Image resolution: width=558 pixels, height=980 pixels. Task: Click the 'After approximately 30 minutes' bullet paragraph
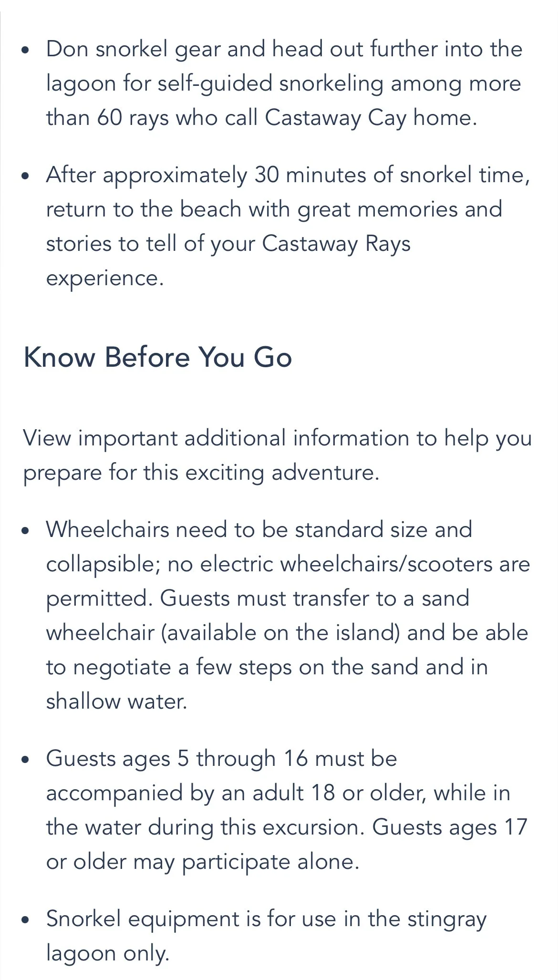(288, 227)
